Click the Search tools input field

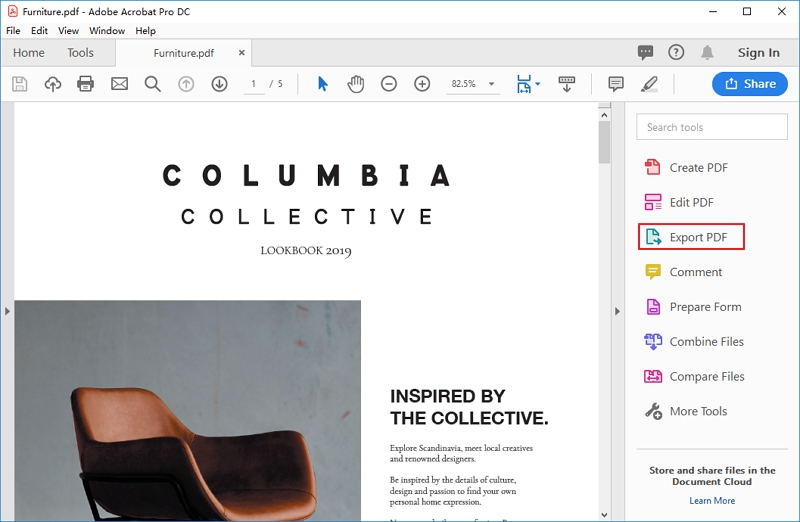pyautogui.click(x=712, y=127)
